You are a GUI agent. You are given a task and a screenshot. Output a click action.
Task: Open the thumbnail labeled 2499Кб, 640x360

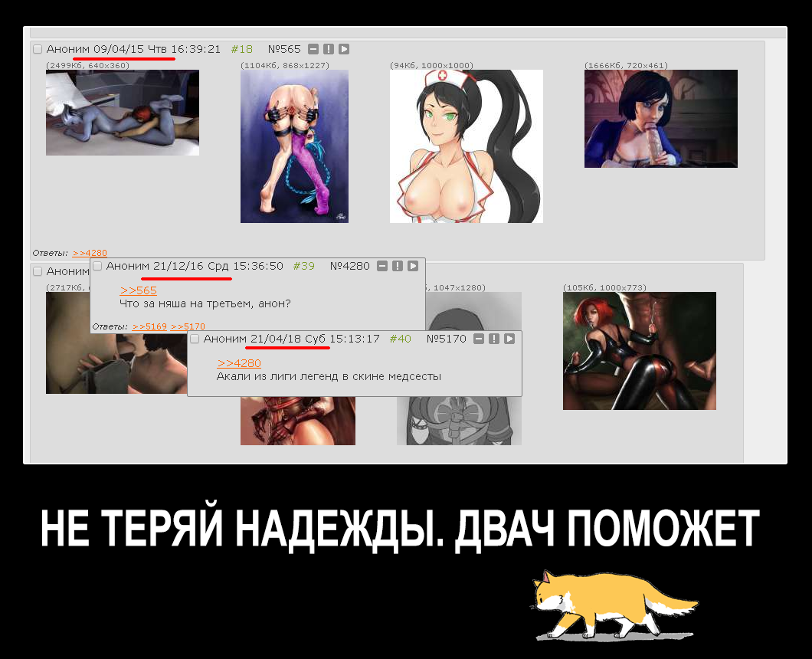coord(123,113)
